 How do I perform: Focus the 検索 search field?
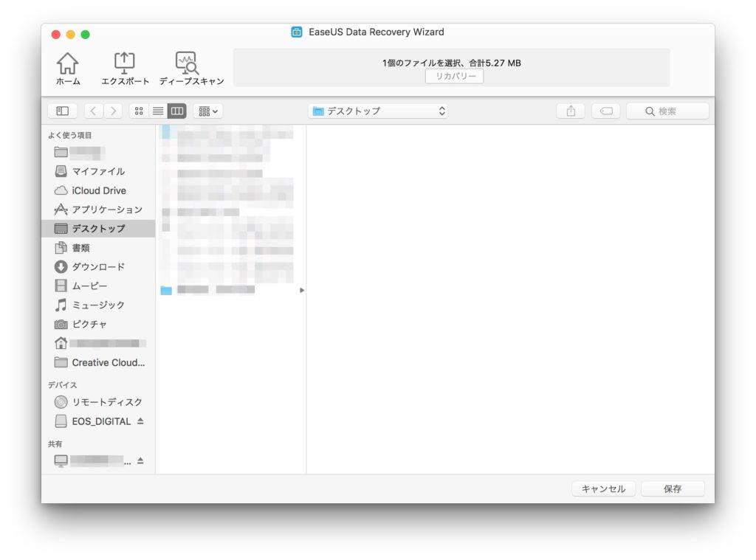tap(667, 111)
